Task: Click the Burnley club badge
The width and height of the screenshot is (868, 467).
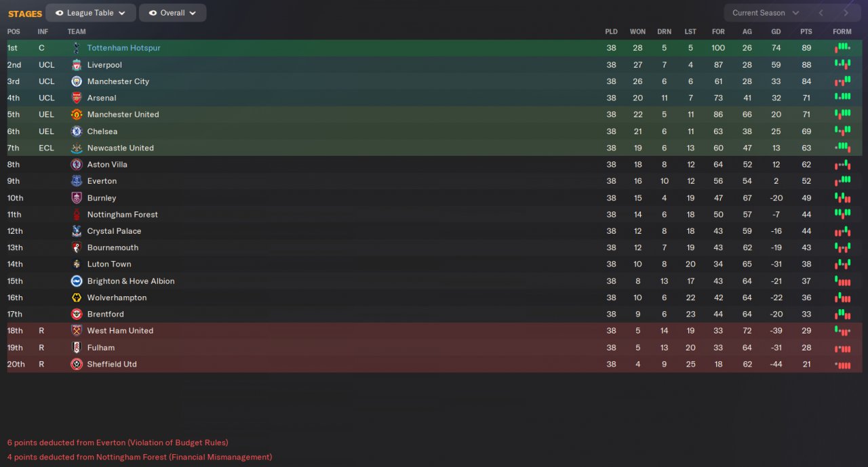Action: pos(77,198)
